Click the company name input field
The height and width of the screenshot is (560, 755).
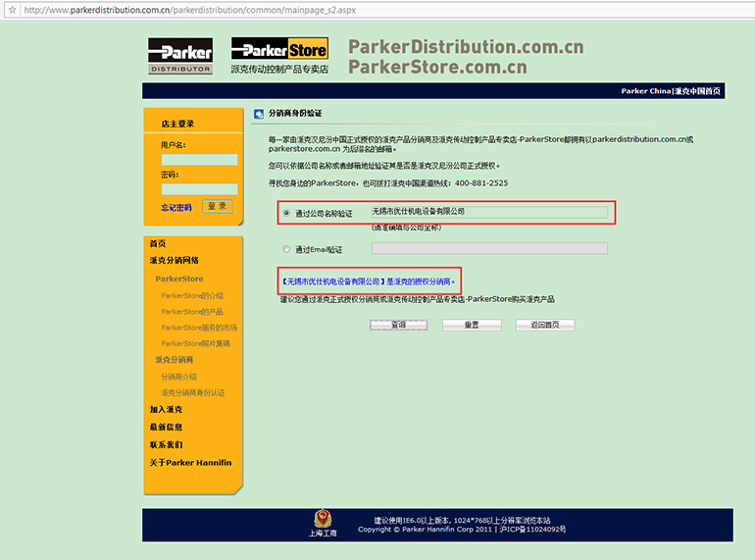tap(489, 212)
